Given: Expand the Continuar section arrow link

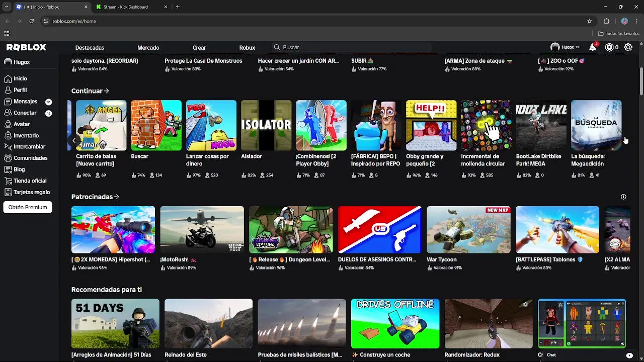Looking at the screenshot, I should (x=90, y=91).
